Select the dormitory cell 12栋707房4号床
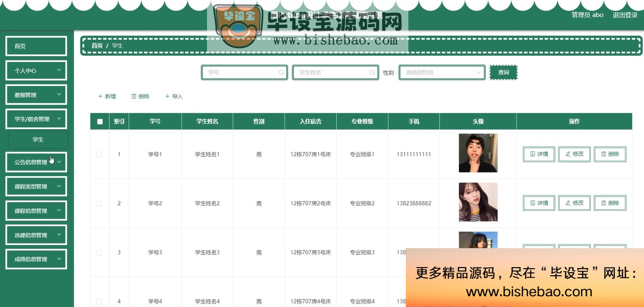This screenshot has height=307, width=644. point(311,301)
